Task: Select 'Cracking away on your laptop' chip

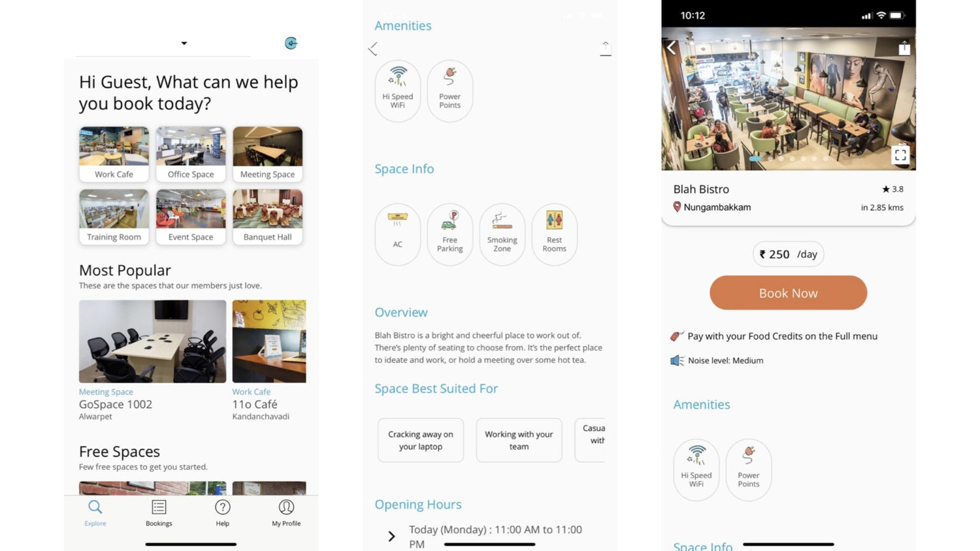Action: coord(421,440)
